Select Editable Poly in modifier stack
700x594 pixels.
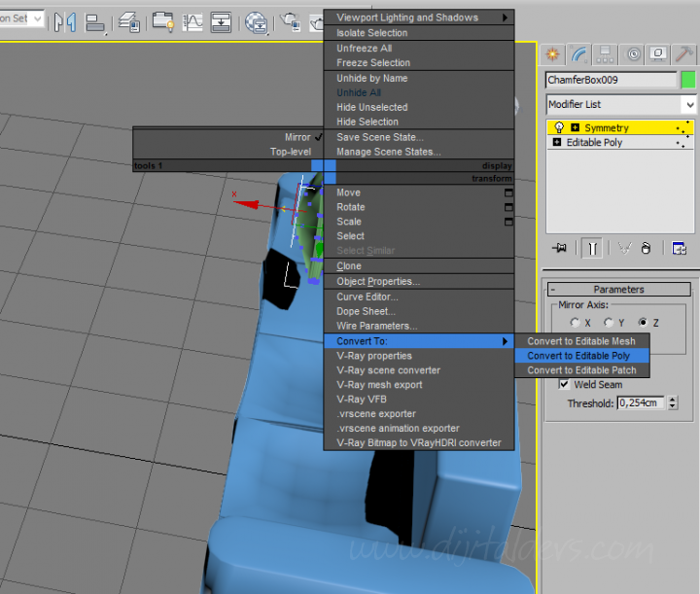click(619, 142)
